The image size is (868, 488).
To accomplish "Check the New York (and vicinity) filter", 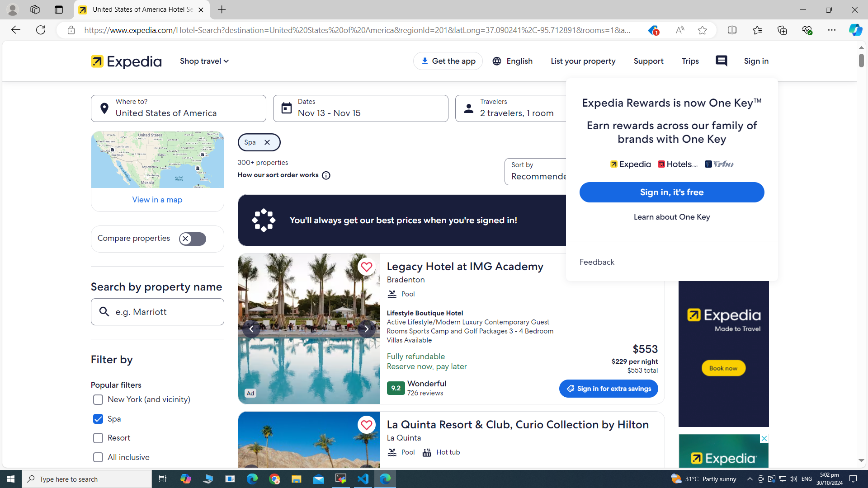I will coord(98,399).
